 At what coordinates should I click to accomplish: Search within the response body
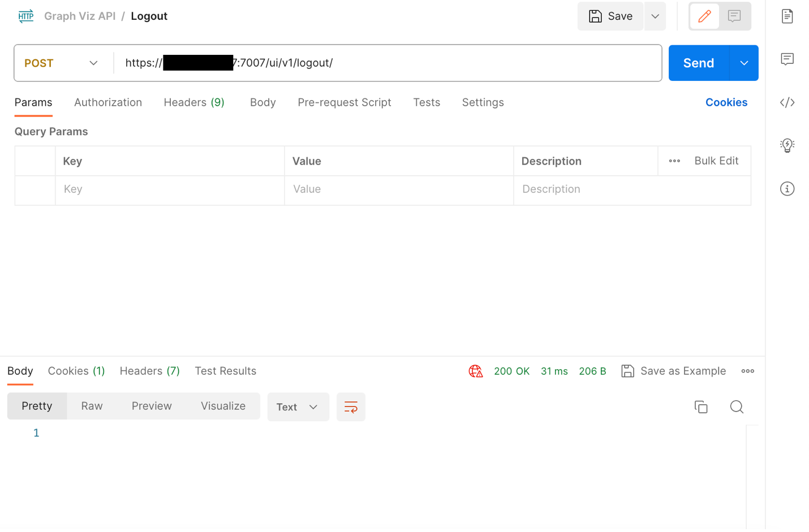coord(737,406)
